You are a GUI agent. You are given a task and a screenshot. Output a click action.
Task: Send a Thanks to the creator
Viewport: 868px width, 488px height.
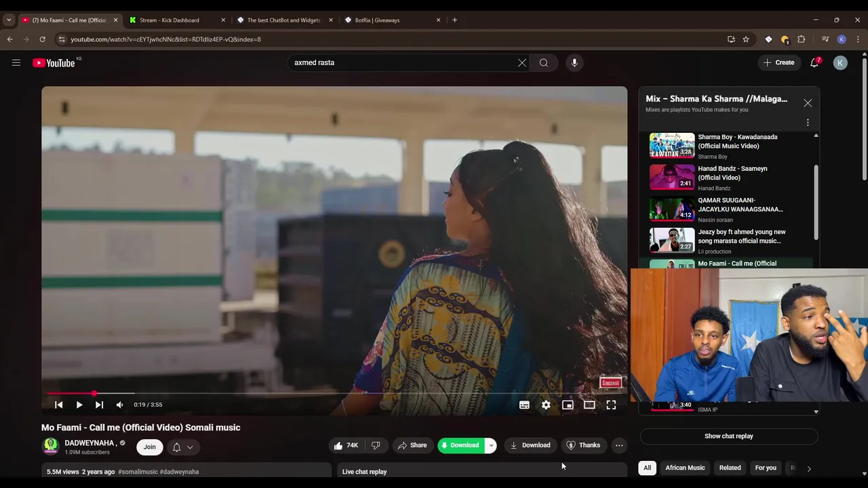tap(583, 445)
